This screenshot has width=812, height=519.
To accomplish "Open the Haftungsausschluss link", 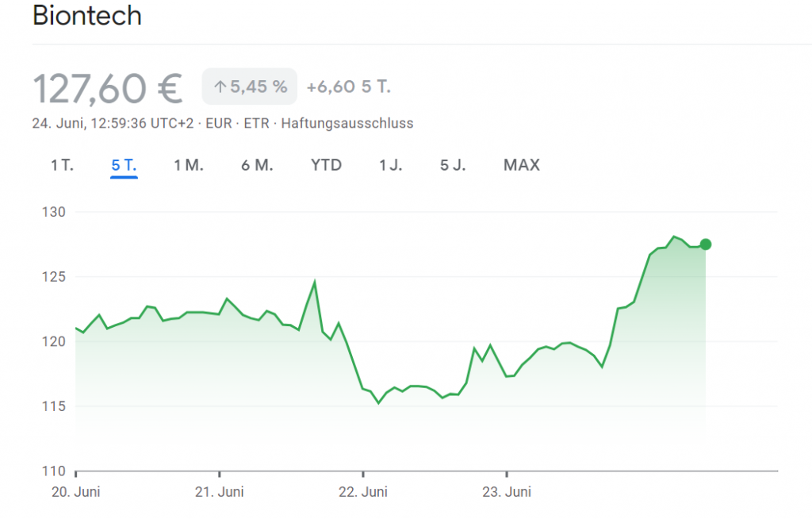I will [347, 123].
